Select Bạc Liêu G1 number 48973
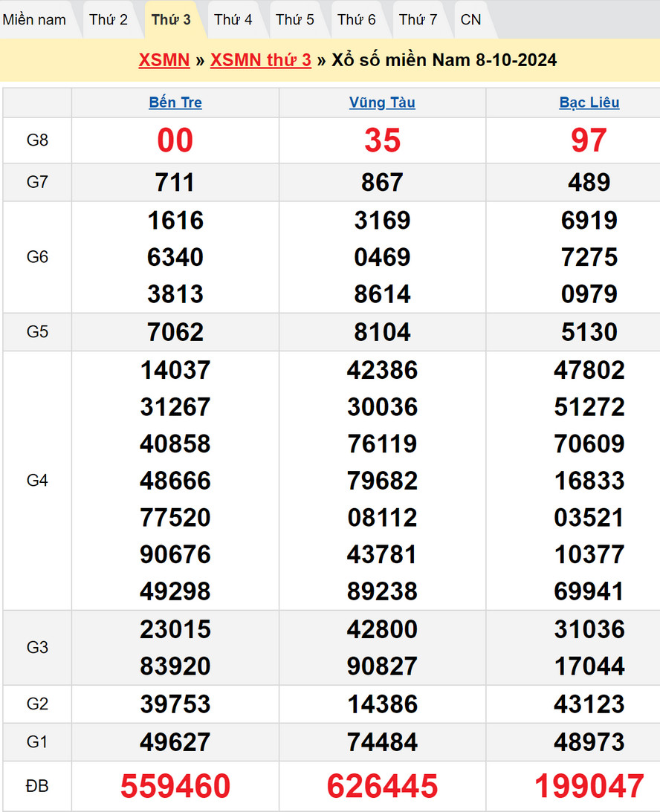This screenshot has width=660, height=812. 589,741
